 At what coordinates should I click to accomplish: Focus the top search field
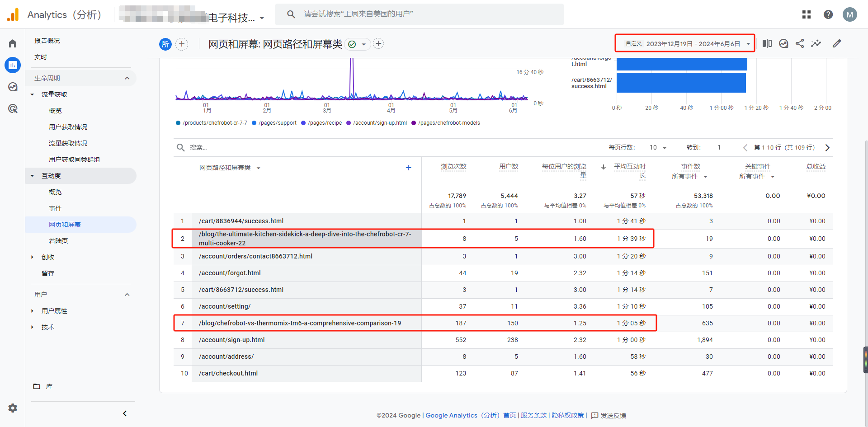pyautogui.click(x=420, y=14)
